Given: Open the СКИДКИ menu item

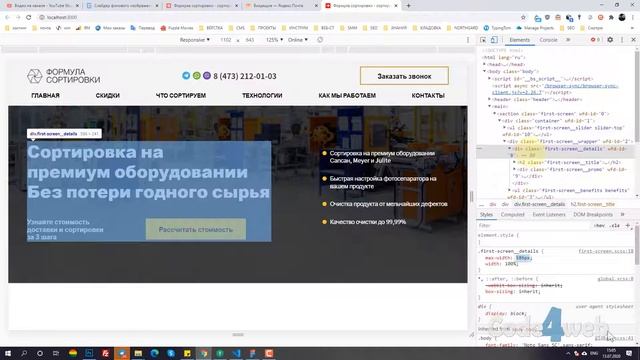Looking at the screenshot, I should tap(107, 96).
